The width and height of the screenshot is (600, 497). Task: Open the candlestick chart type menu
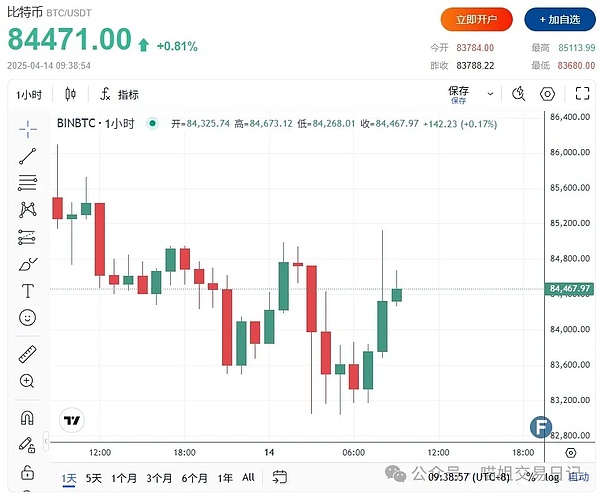[70, 94]
